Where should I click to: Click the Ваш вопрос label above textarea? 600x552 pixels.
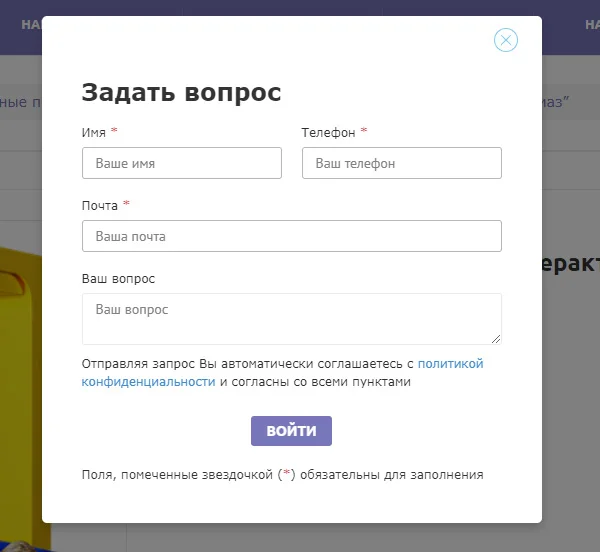point(118,279)
